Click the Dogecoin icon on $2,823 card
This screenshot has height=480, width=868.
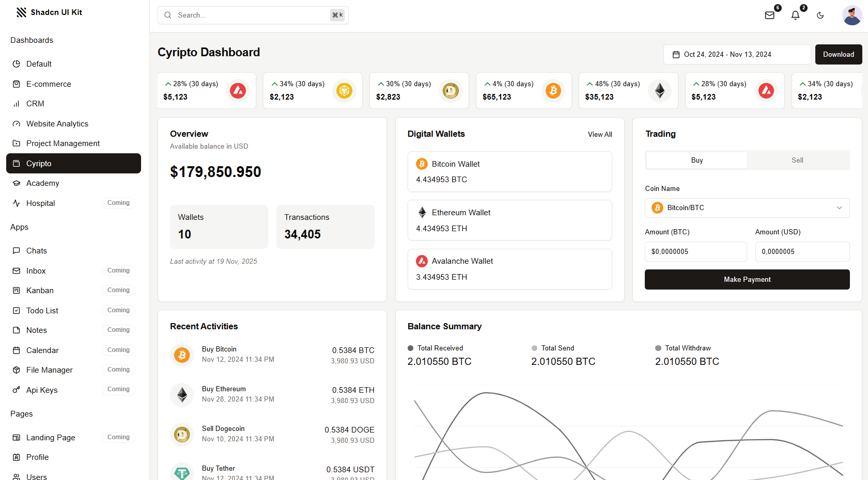tap(451, 91)
